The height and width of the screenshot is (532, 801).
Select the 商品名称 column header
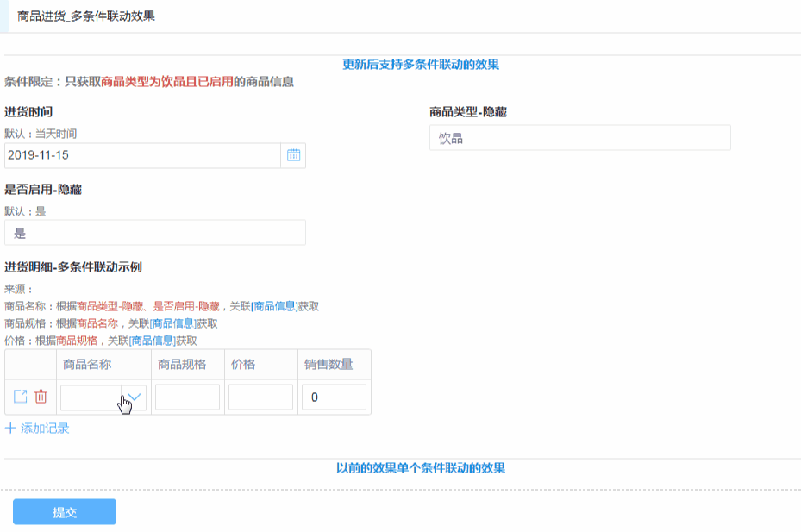pos(87,364)
